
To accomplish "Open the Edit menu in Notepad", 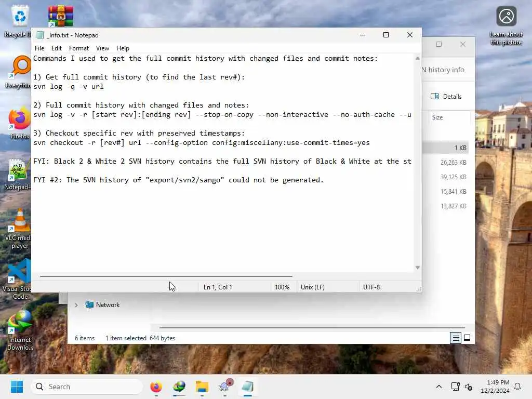I will 56,48.
